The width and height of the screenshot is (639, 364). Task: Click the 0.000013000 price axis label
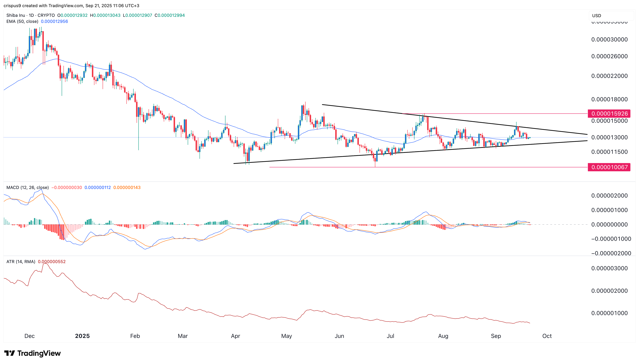coord(609,137)
